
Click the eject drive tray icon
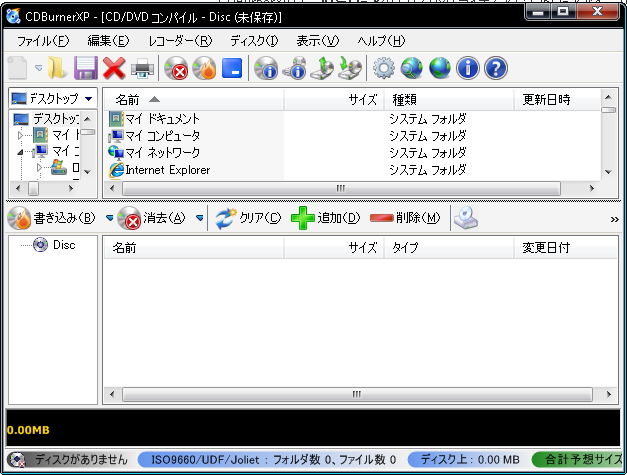[322, 68]
